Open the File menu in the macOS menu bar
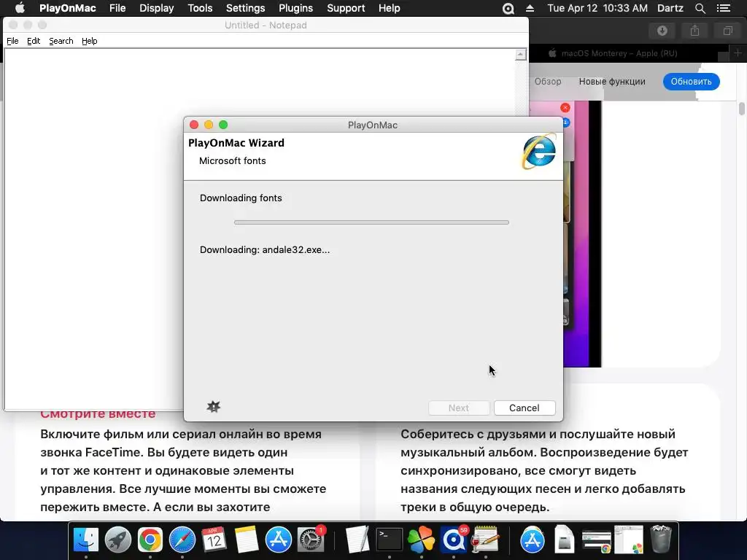The image size is (747, 560). (117, 8)
